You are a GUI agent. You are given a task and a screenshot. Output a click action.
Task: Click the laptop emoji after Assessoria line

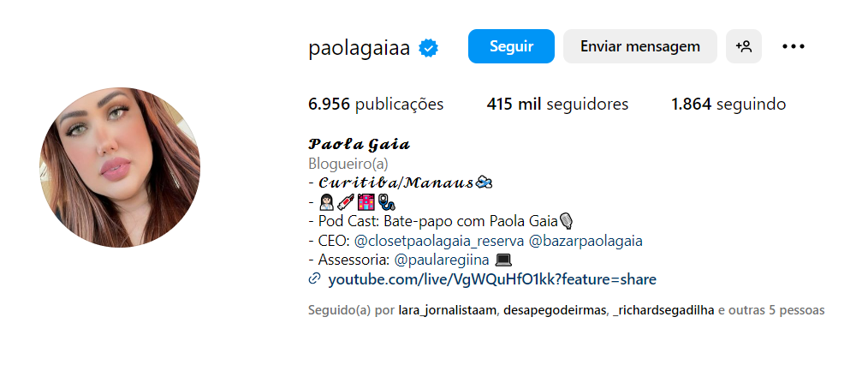(x=502, y=260)
